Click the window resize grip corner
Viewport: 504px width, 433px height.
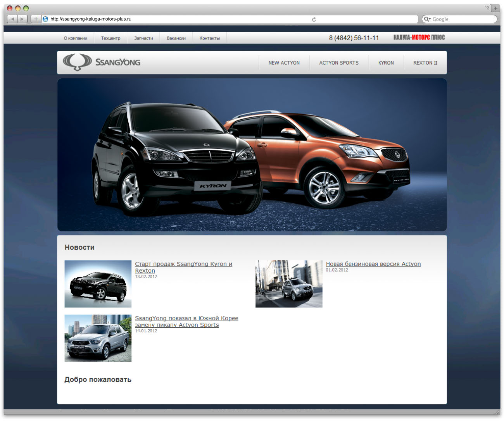click(x=497, y=412)
